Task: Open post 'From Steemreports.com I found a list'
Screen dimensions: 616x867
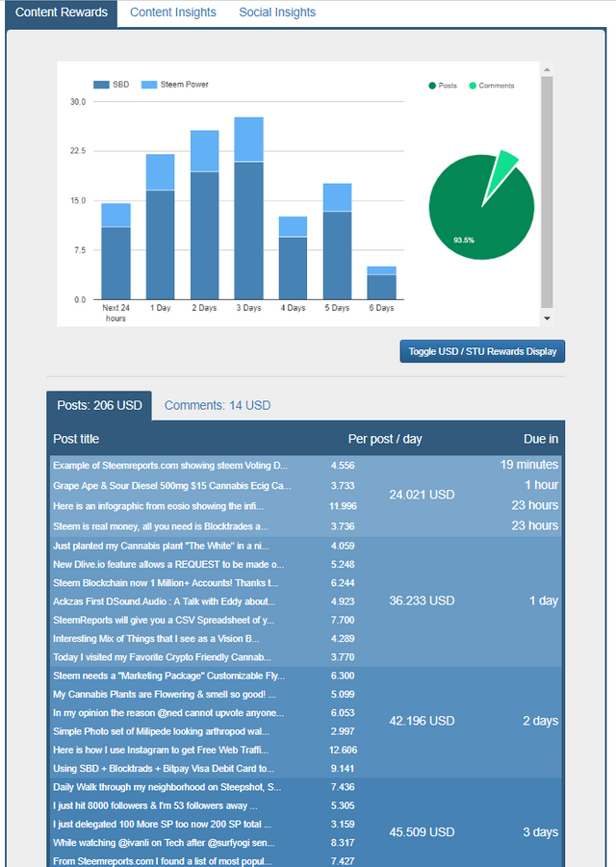Action: tap(163, 861)
